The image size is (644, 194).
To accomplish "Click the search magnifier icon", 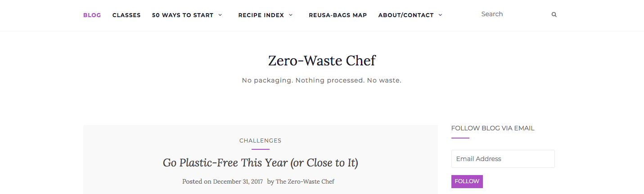I will click(x=554, y=14).
